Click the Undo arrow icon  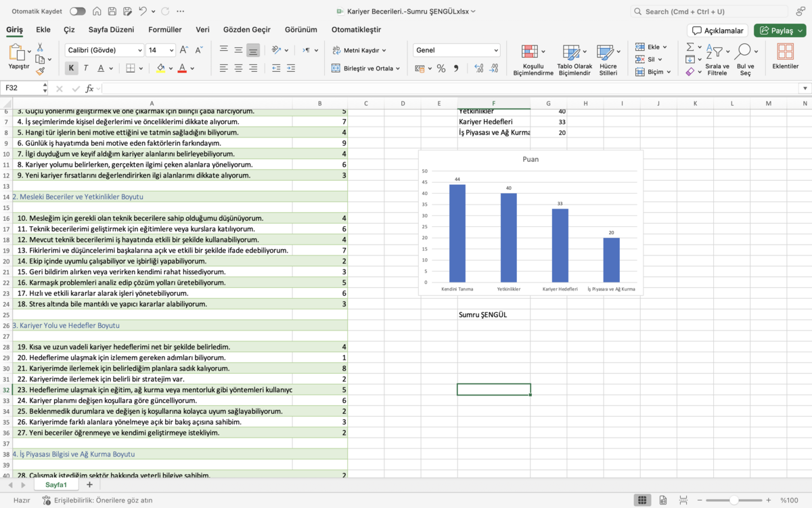142,12
